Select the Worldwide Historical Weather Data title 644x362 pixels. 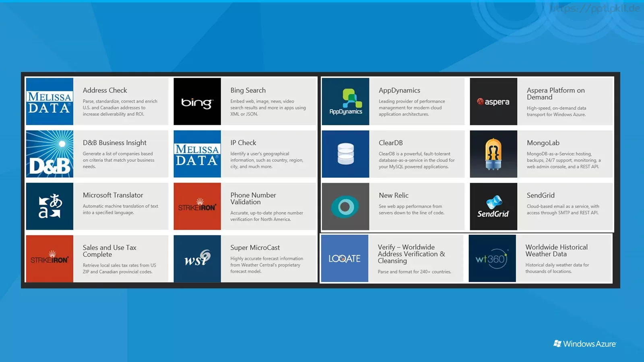(x=557, y=251)
